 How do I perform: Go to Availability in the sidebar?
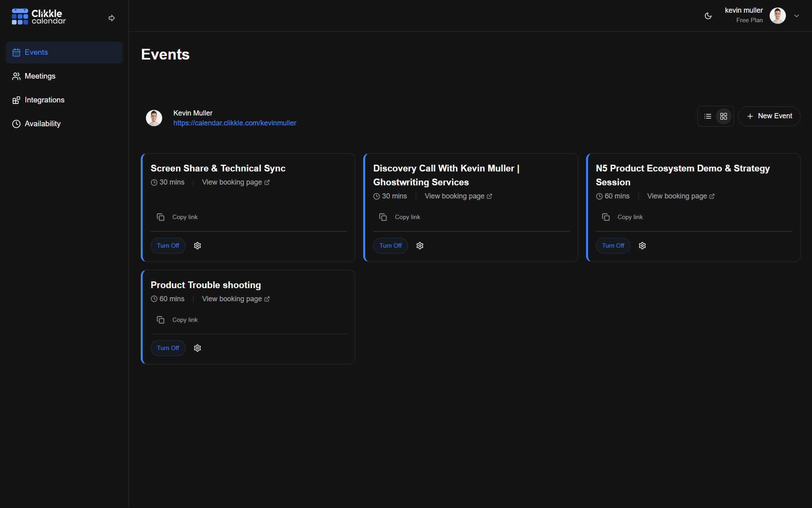(x=42, y=124)
